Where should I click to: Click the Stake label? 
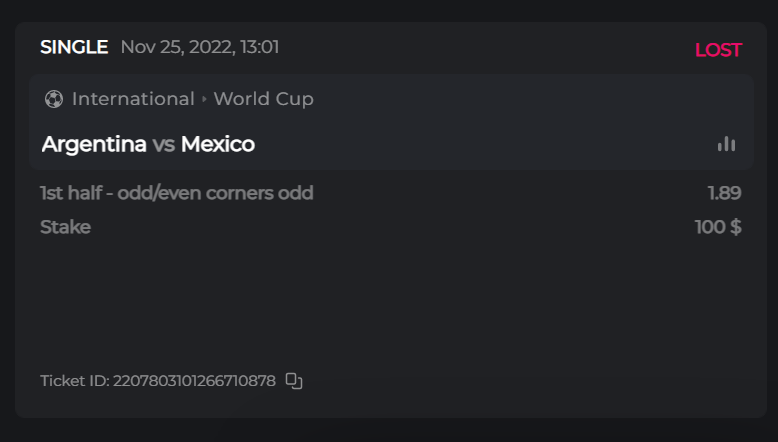(65, 227)
